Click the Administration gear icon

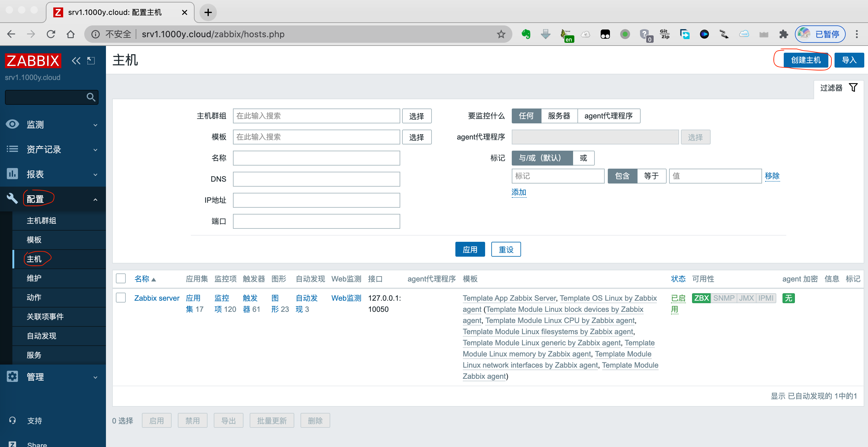pyautogui.click(x=12, y=377)
